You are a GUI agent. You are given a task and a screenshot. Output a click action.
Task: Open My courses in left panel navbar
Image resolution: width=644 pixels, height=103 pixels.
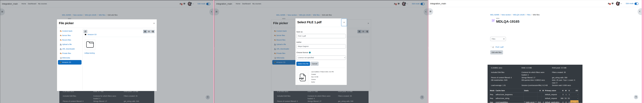pos(43,4)
